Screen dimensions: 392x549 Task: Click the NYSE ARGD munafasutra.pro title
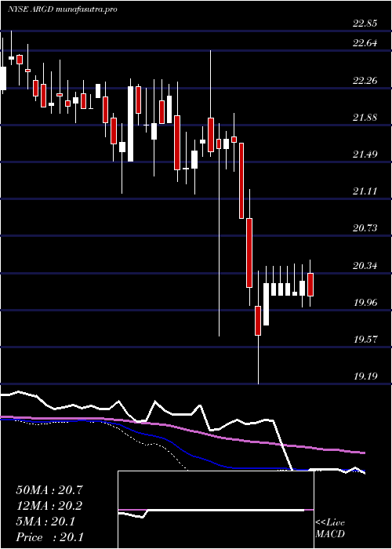(62, 9)
